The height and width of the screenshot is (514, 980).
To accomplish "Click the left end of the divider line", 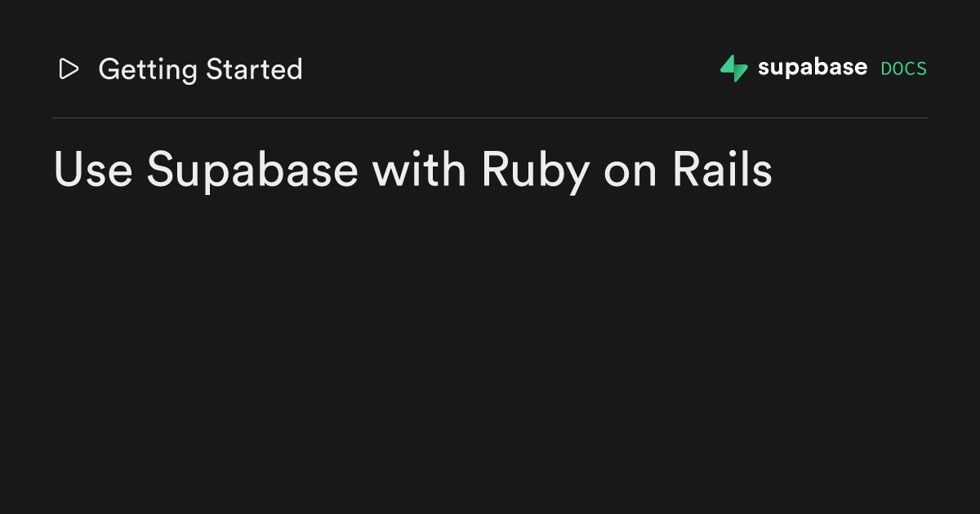I will 56,118.
